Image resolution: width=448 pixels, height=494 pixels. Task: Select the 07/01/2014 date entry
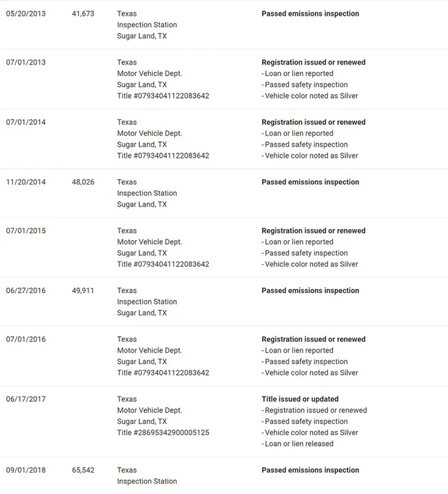tap(26, 122)
